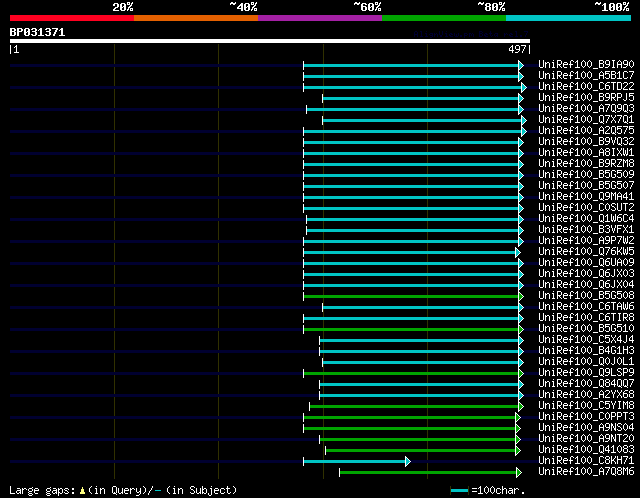The height and width of the screenshot is (498, 640).
Task: Click the UniRef100_B9RPJ5 label
Action: (586, 98)
